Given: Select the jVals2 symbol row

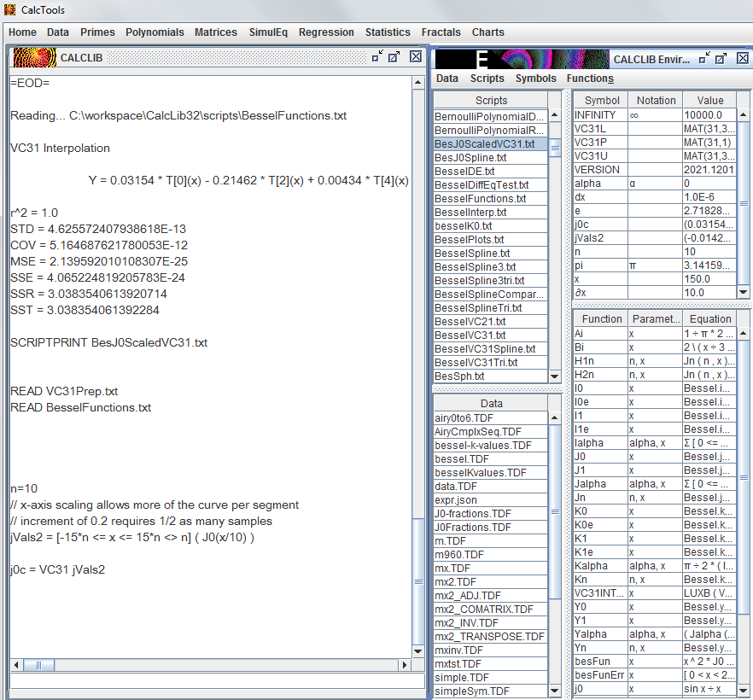Looking at the screenshot, I should coord(655,238).
